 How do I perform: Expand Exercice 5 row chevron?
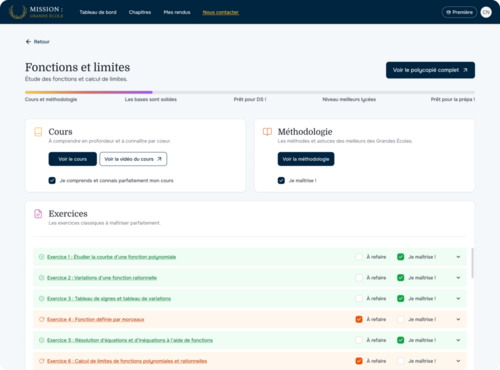[458, 340]
